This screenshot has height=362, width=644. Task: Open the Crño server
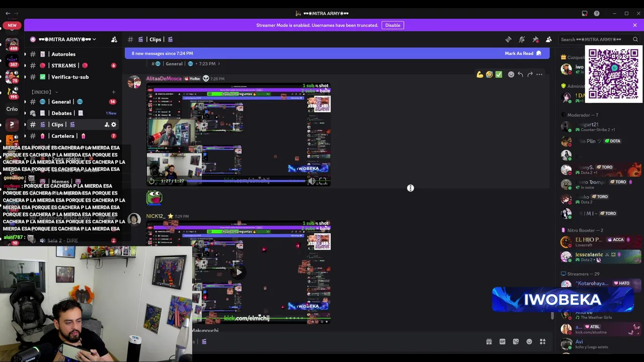12,109
